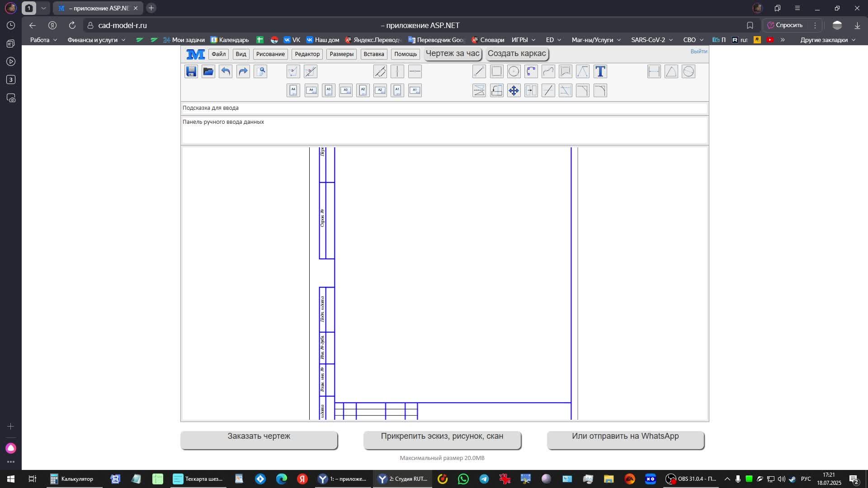This screenshot has width=868, height=488.
Task: Open the Калькулятор taskbar app
Action: click(72, 479)
